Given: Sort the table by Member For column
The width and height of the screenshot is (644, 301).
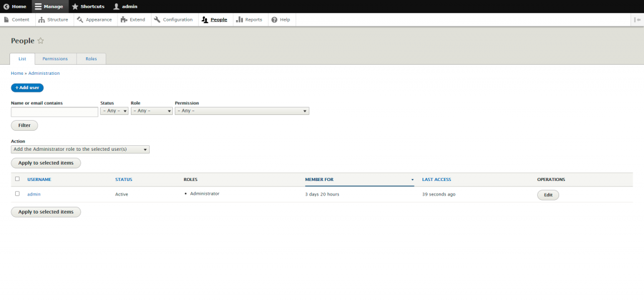Looking at the screenshot, I should (319, 180).
